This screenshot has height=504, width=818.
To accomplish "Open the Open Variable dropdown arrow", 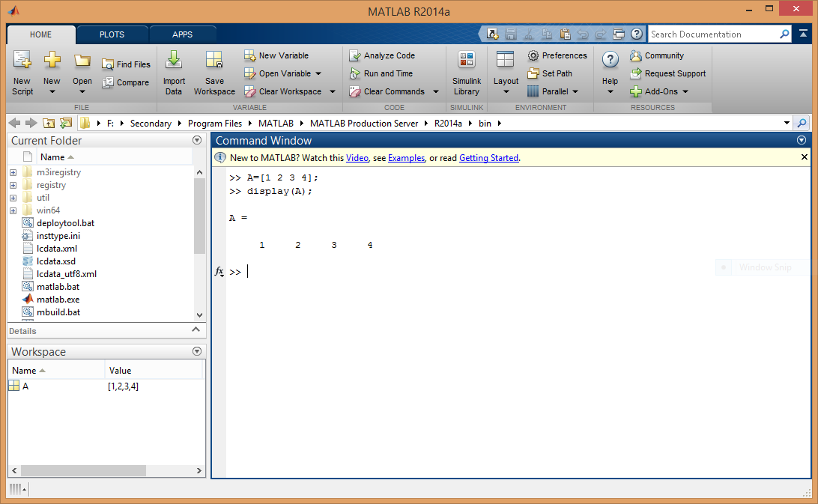I will point(318,73).
